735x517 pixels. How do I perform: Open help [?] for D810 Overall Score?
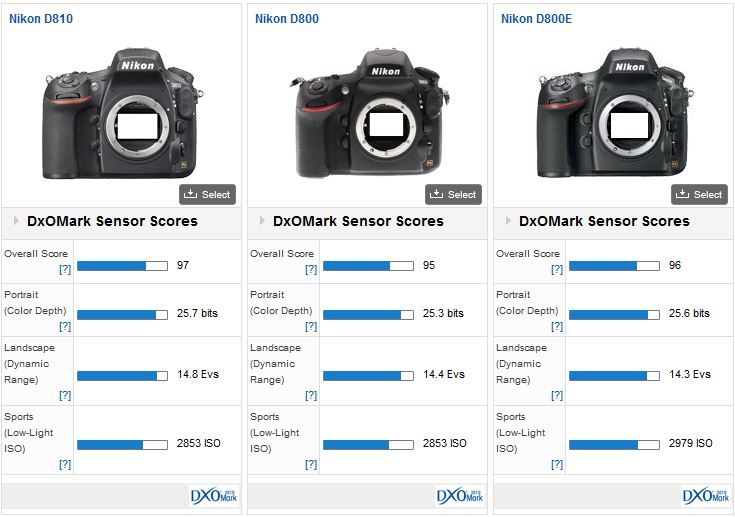coord(64,270)
